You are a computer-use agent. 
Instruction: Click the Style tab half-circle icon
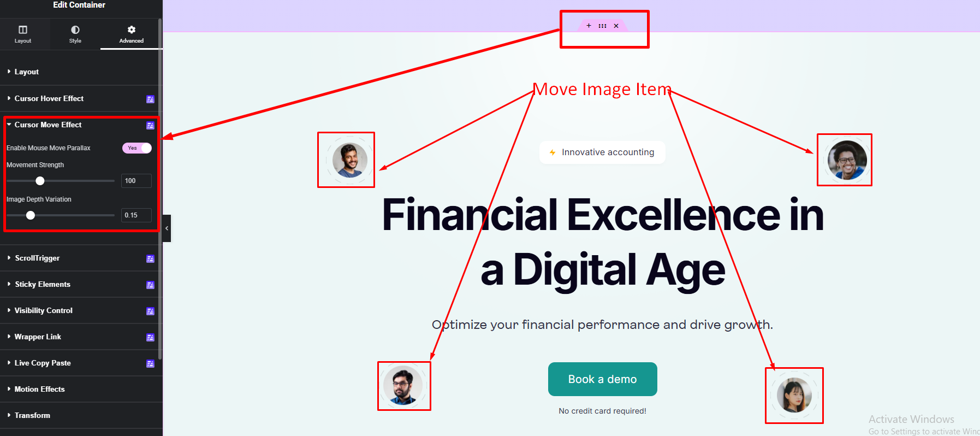[x=75, y=30]
